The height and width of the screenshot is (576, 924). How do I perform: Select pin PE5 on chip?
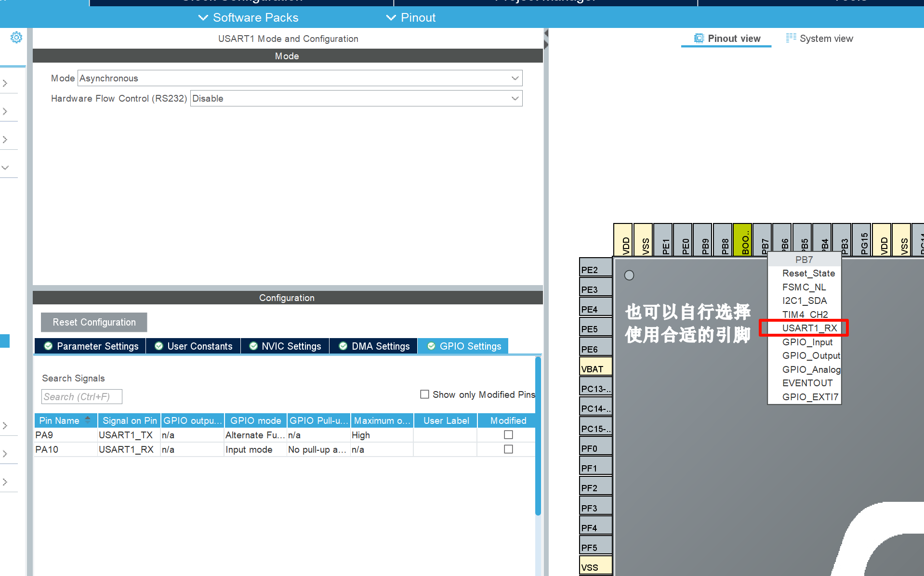click(x=595, y=327)
